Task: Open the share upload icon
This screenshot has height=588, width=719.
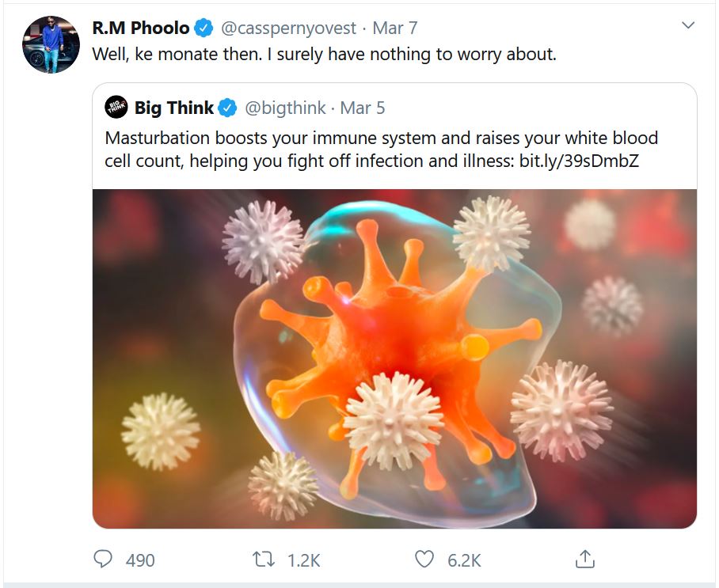Action: point(584,559)
